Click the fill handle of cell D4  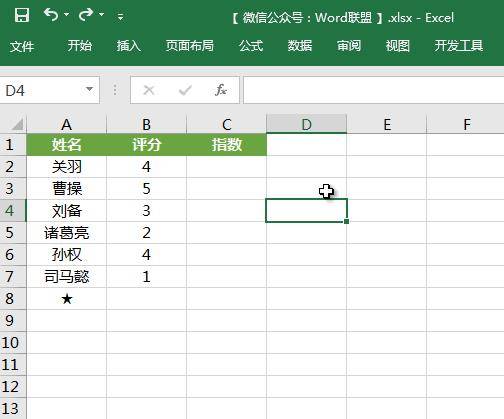(347, 221)
